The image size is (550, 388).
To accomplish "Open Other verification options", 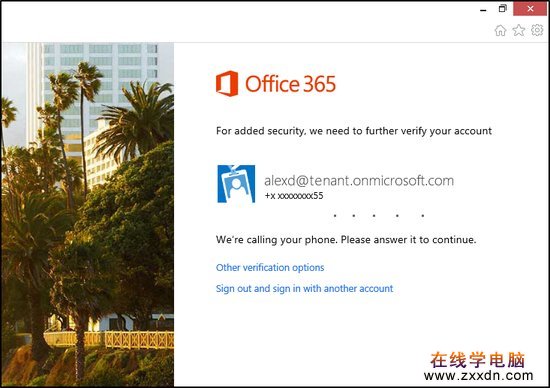I will pos(270,268).
